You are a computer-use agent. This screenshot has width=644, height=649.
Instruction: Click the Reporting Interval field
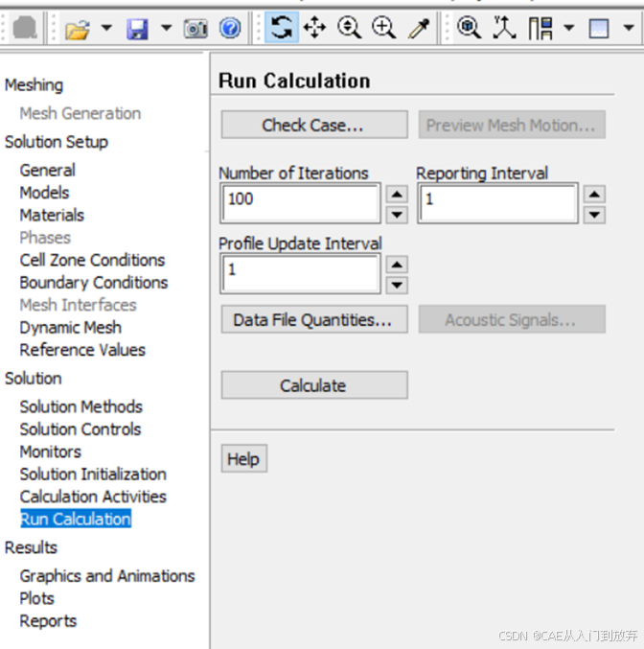[498, 203]
